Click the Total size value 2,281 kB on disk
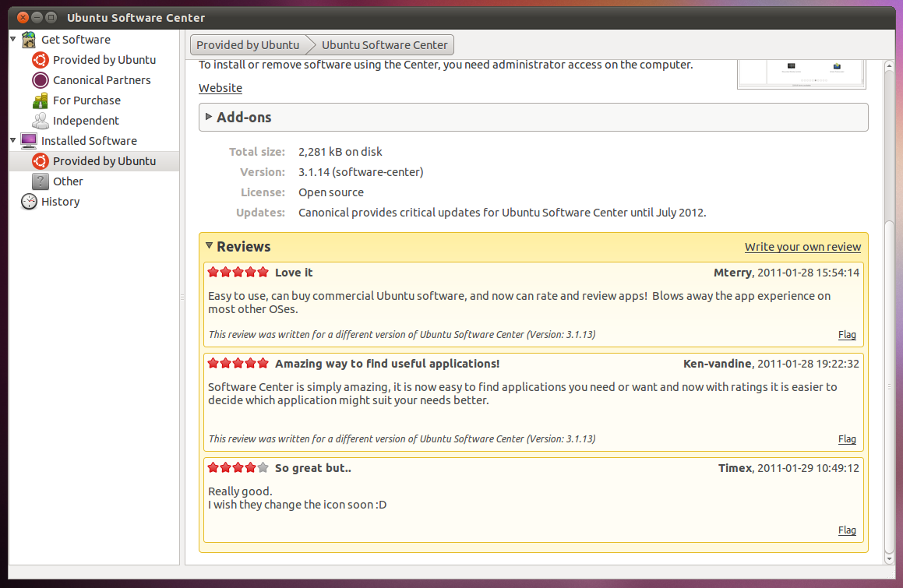903x588 pixels. (340, 152)
